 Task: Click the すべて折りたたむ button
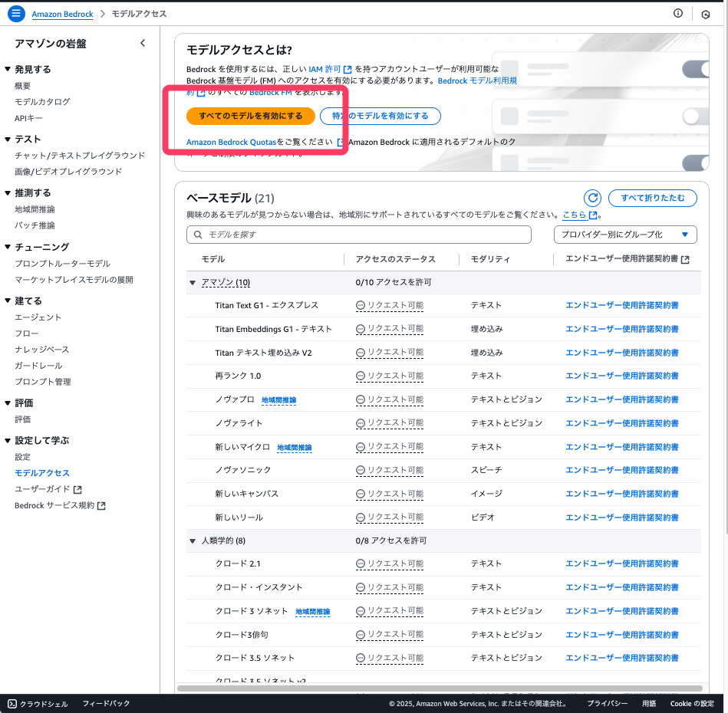point(652,198)
